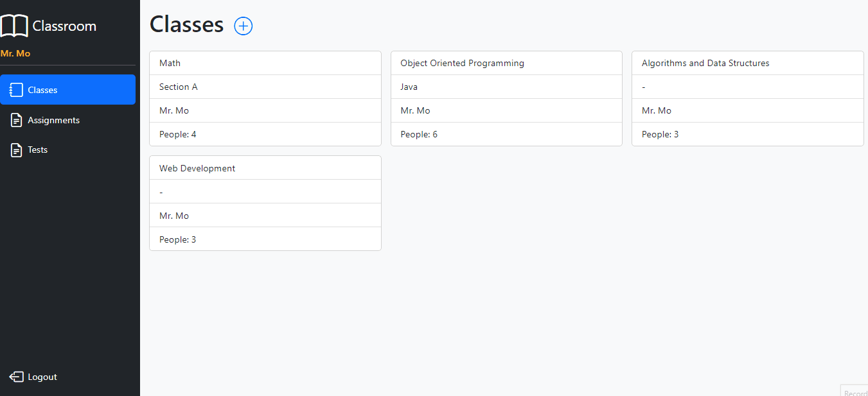Image resolution: width=868 pixels, height=396 pixels.
Task: Click the Classroom book logo icon
Action: coord(14,26)
